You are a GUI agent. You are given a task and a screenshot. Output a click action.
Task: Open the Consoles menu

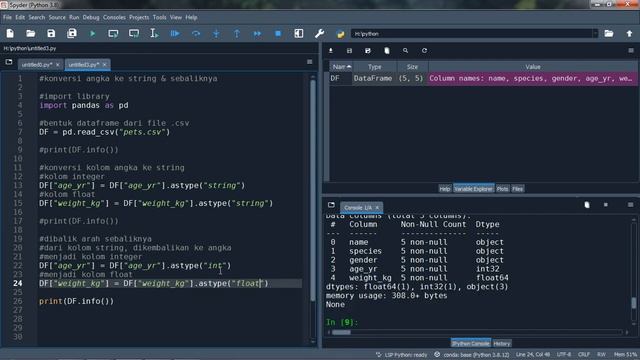tap(114, 18)
